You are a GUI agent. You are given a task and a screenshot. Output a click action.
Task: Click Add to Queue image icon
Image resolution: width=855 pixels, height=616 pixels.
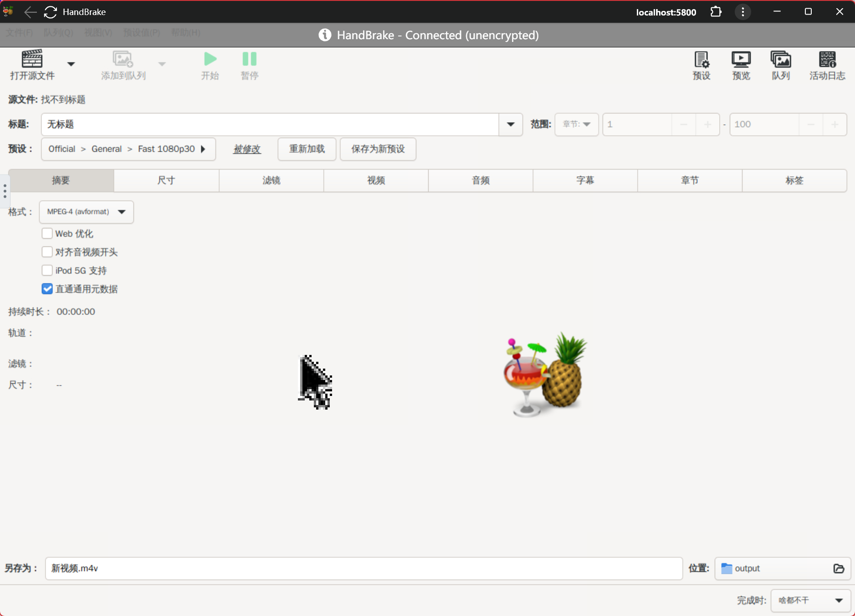tap(123, 59)
